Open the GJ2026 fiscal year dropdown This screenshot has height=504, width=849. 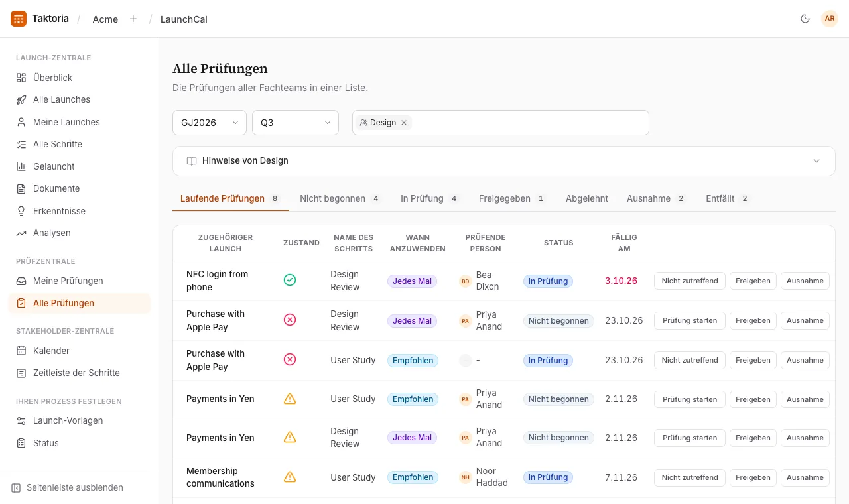tap(210, 123)
